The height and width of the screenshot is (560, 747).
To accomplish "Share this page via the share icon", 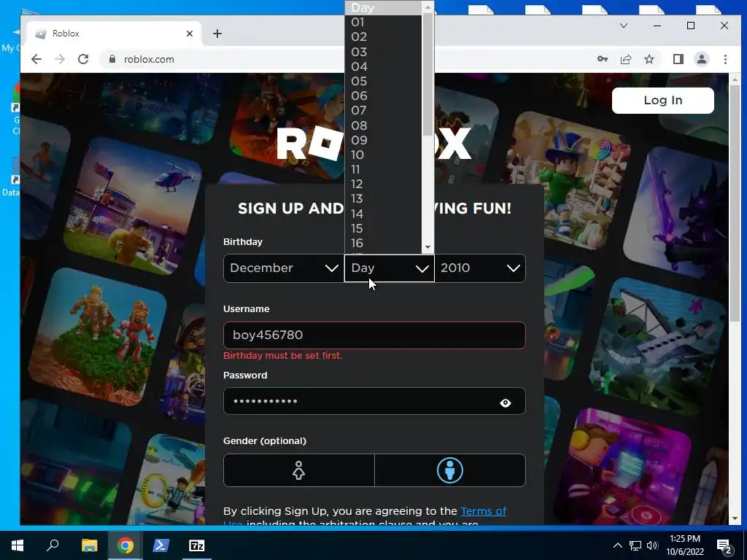I will pyautogui.click(x=625, y=59).
